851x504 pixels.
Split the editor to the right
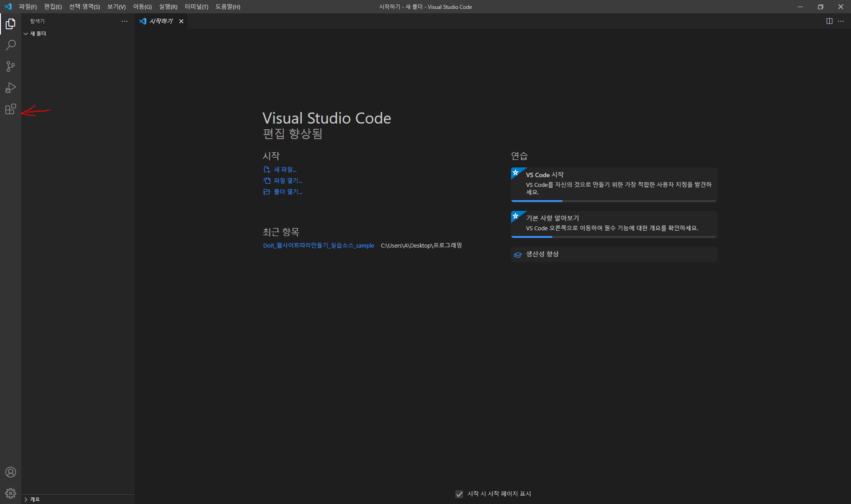[x=829, y=21]
